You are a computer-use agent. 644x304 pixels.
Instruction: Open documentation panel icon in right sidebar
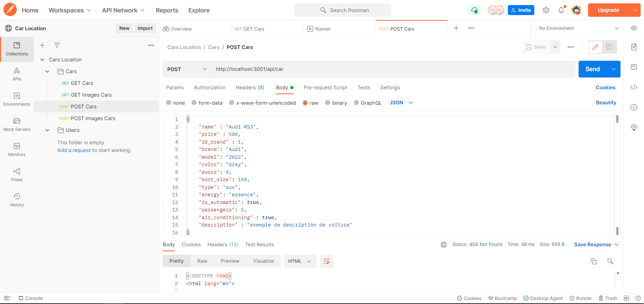(634, 47)
